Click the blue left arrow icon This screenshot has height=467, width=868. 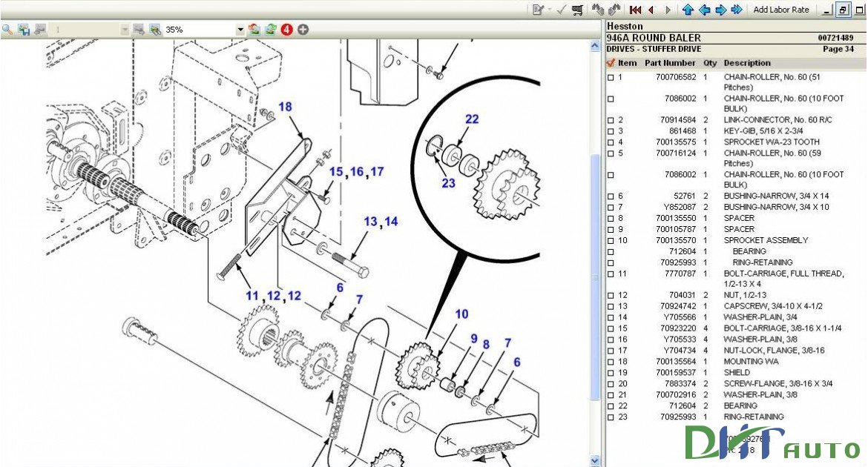coord(704,10)
